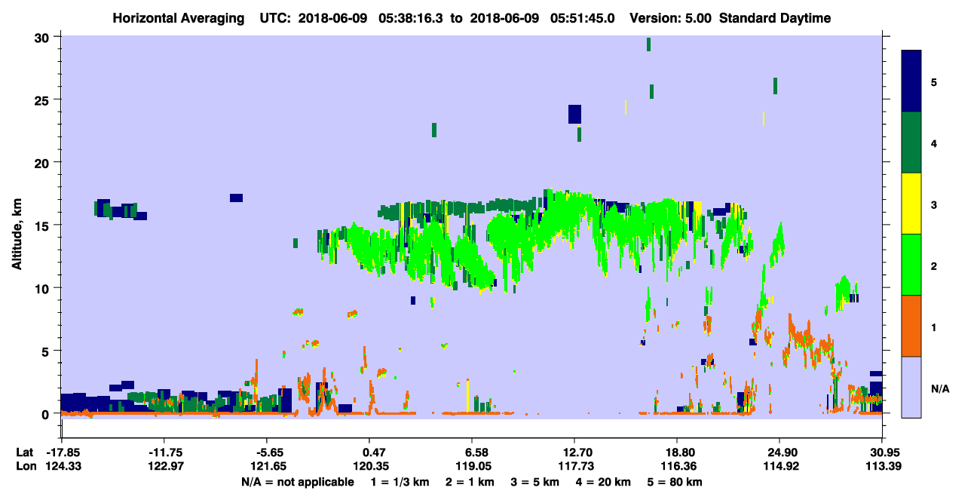This screenshot has width=980, height=503.
Task: Click the orange color bar segment labeled 1
Action: click(911, 326)
